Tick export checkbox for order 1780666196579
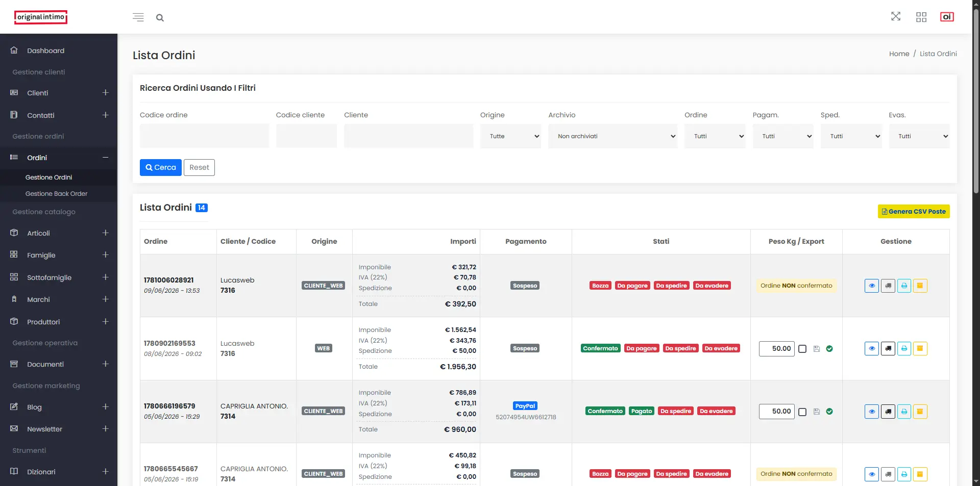 click(802, 412)
